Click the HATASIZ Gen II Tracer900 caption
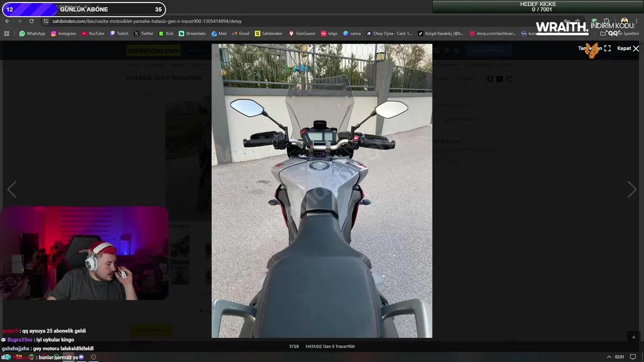Screen dimensions: 644x362 (x=330, y=346)
